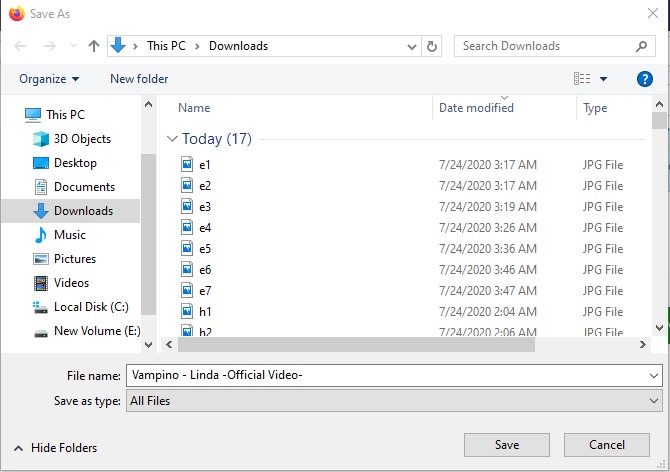Viewport: 670px width, 472px height.
Task: Open the view options dropdown arrow
Action: click(x=603, y=79)
